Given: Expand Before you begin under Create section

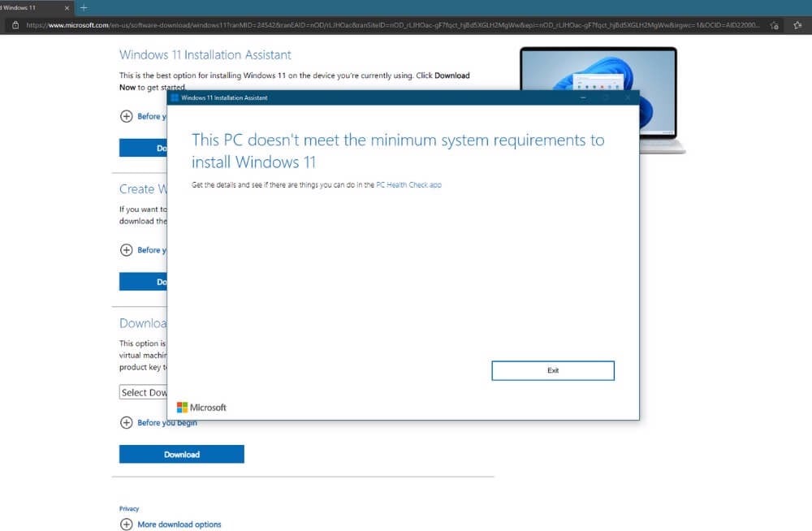Looking at the screenshot, I should (126, 250).
